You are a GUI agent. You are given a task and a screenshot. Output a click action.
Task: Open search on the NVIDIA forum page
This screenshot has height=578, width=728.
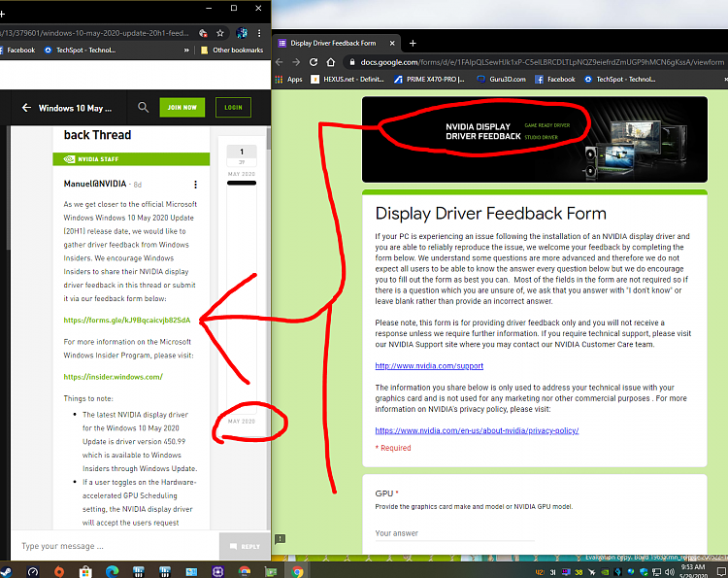143,107
